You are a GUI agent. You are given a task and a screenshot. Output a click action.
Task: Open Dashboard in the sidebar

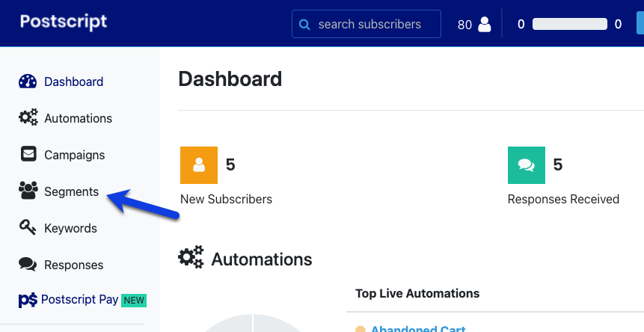[x=73, y=82]
